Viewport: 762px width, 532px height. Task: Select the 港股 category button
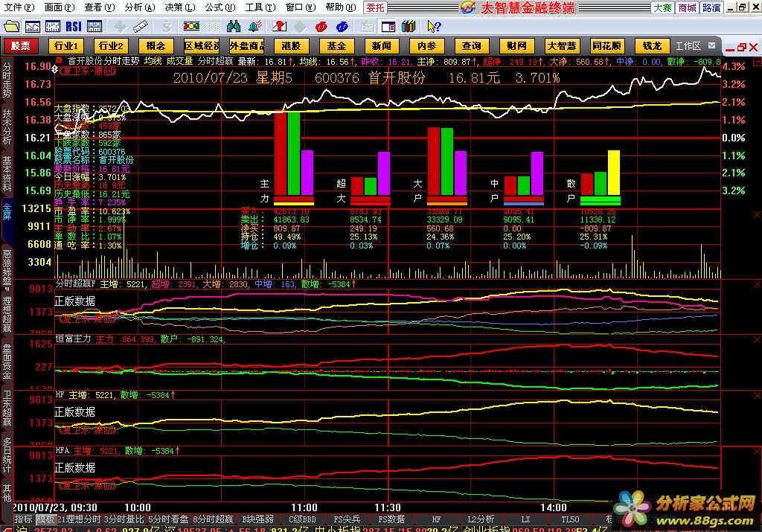pos(291,45)
